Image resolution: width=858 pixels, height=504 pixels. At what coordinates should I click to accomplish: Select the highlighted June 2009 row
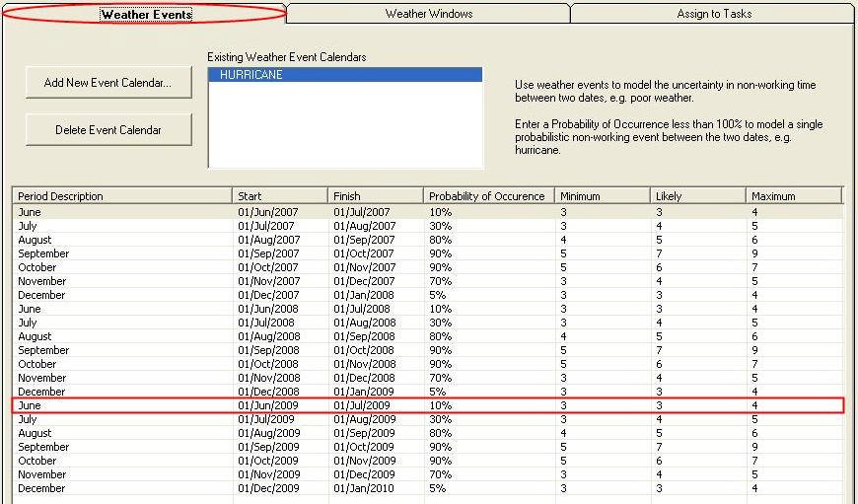coord(428,405)
